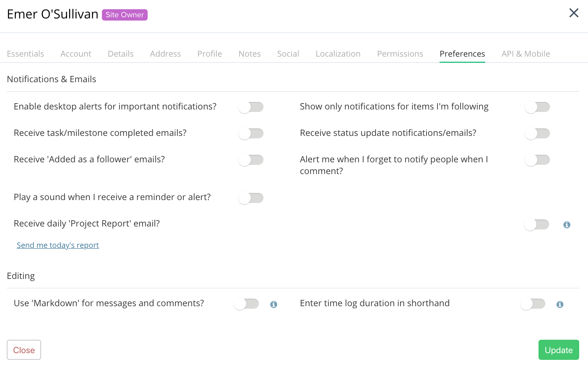Enable desktop alerts for important notifications
The image size is (588, 367).
(x=251, y=107)
